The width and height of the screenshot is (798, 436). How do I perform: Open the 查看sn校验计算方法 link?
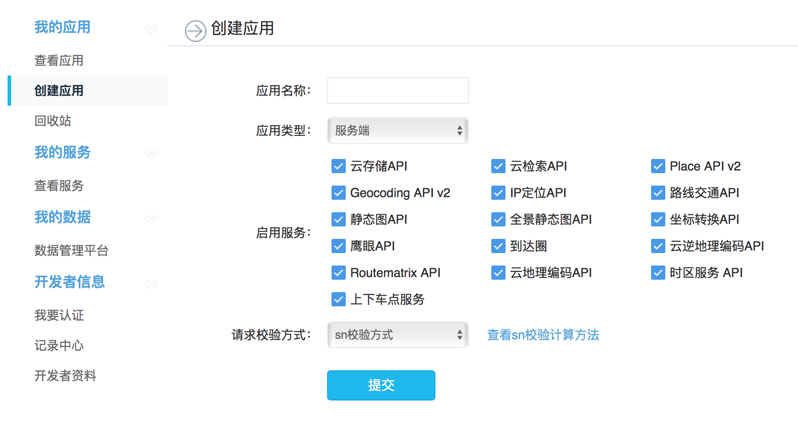point(543,335)
